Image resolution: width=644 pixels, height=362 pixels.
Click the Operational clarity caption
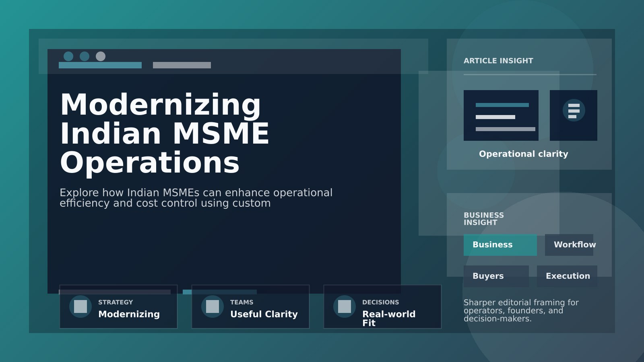[x=524, y=154]
